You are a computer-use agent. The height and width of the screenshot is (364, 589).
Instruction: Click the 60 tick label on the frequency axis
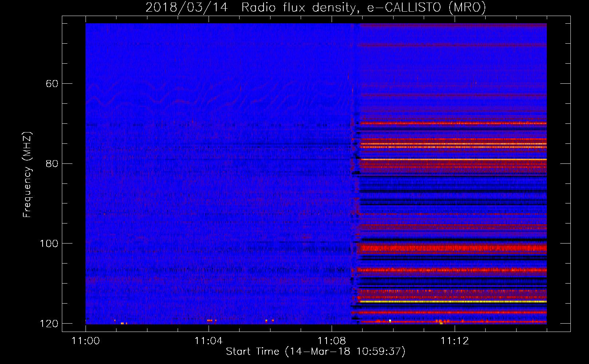coord(52,84)
